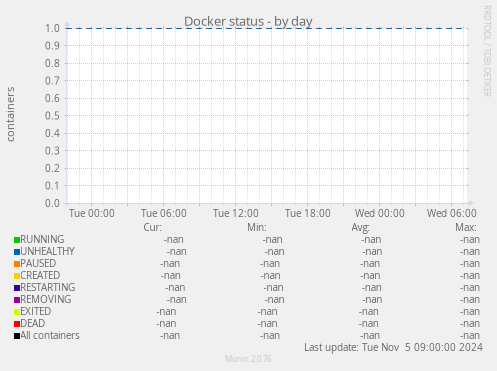Click the black All containers legend swatch
Viewport: 497px width, 371px height.
point(17,336)
